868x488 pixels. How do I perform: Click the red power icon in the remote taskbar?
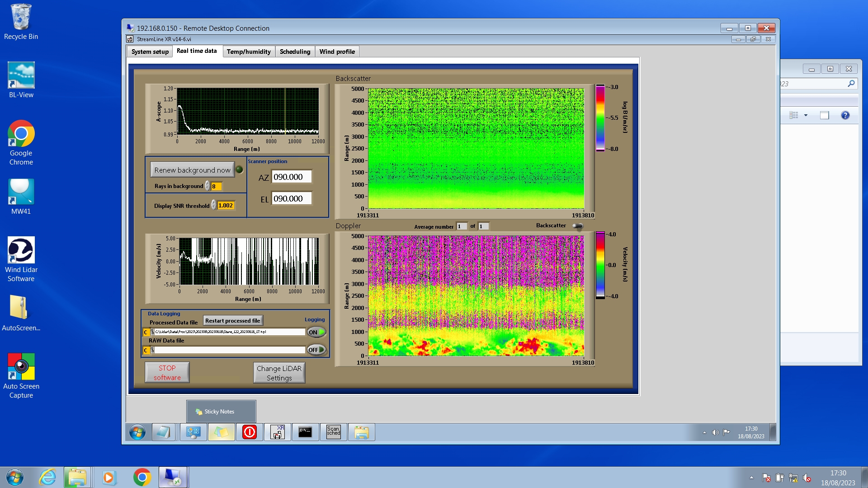tap(250, 432)
